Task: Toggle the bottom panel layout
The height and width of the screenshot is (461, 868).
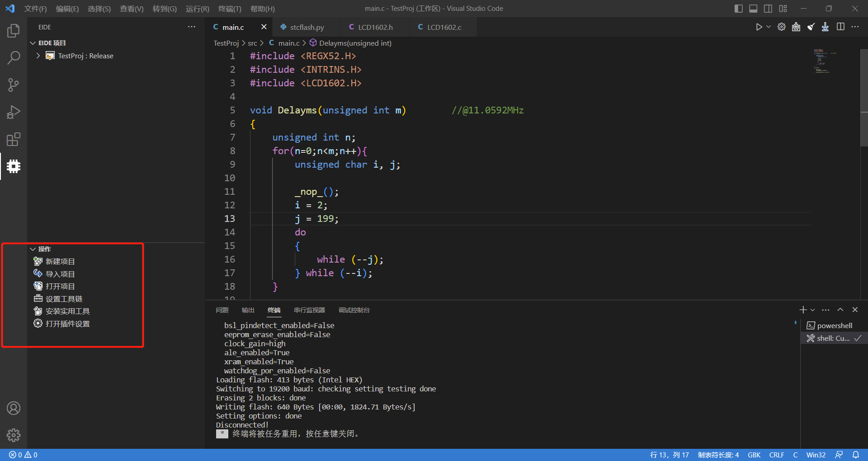Action: pyautogui.click(x=753, y=9)
